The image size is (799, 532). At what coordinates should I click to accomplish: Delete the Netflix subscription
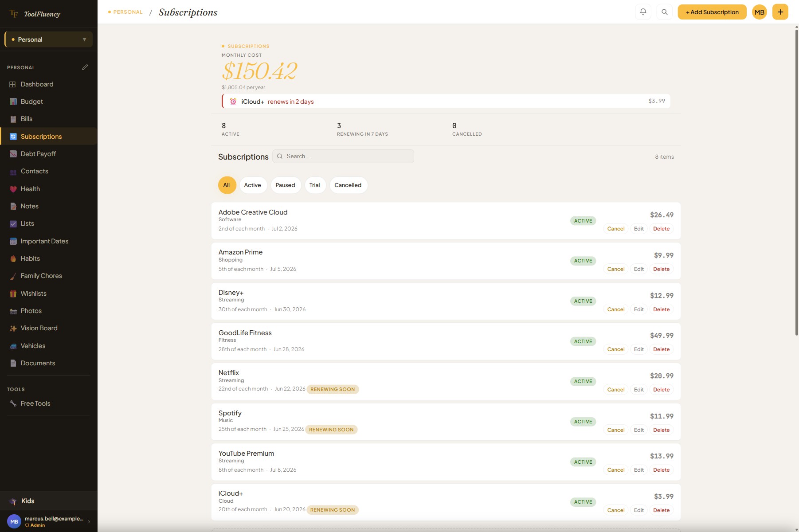point(661,390)
